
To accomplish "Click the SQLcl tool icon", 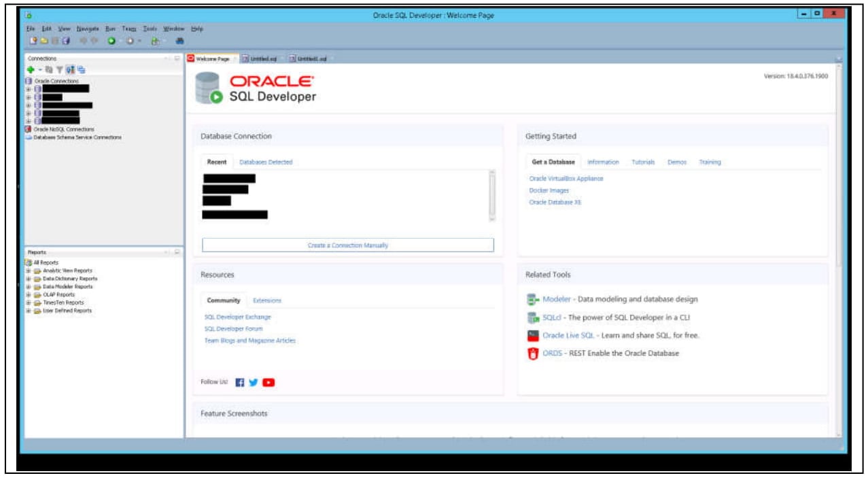I will (x=533, y=318).
